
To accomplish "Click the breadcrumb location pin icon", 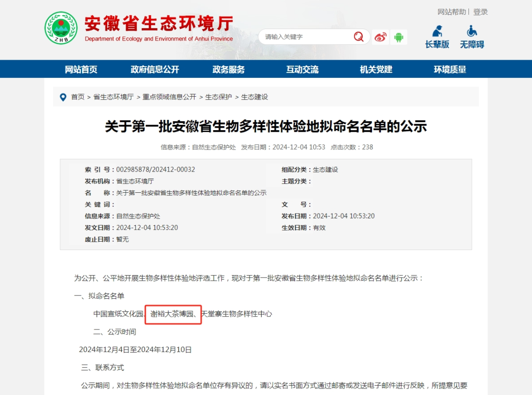I will pyautogui.click(x=63, y=97).
